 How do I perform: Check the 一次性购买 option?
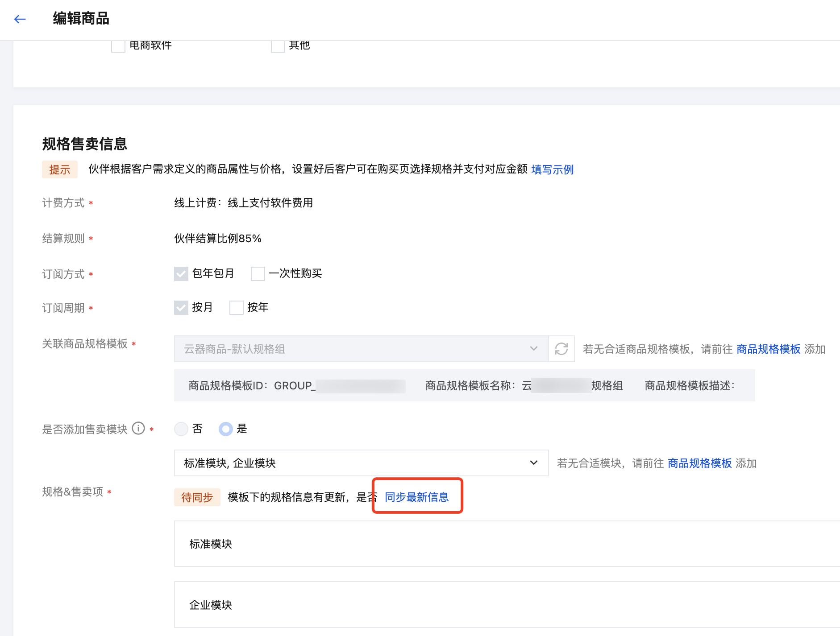[x=258, y=274]
